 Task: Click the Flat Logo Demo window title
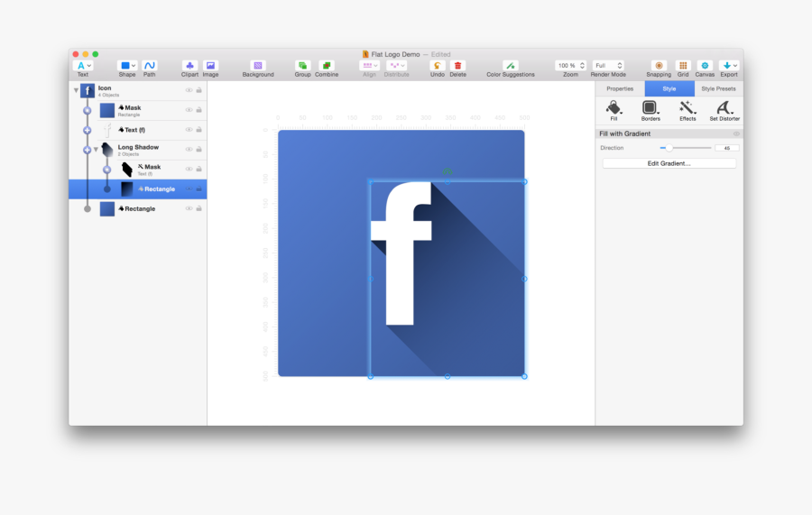tap(395, 54)
